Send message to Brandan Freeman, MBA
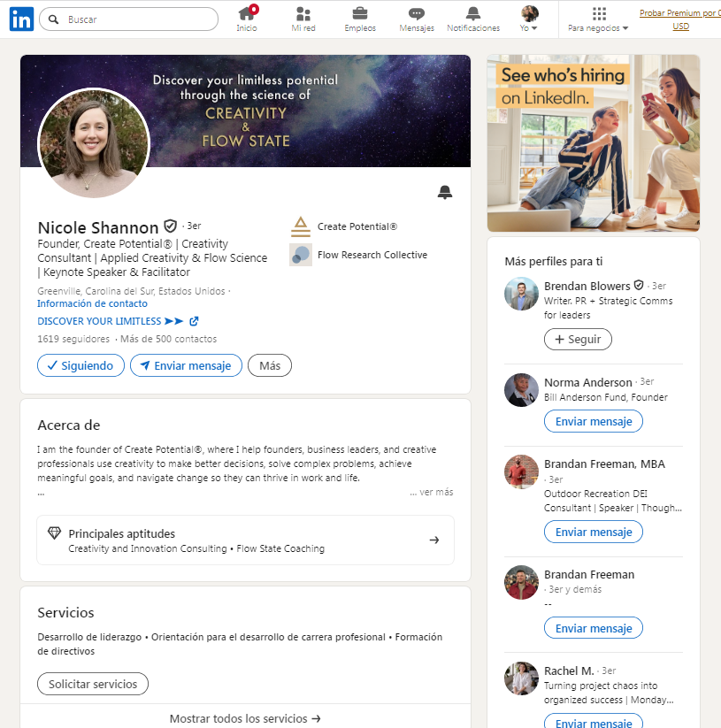Image resolution: width=721 pixels, height=728 pixels. [594, 532]
